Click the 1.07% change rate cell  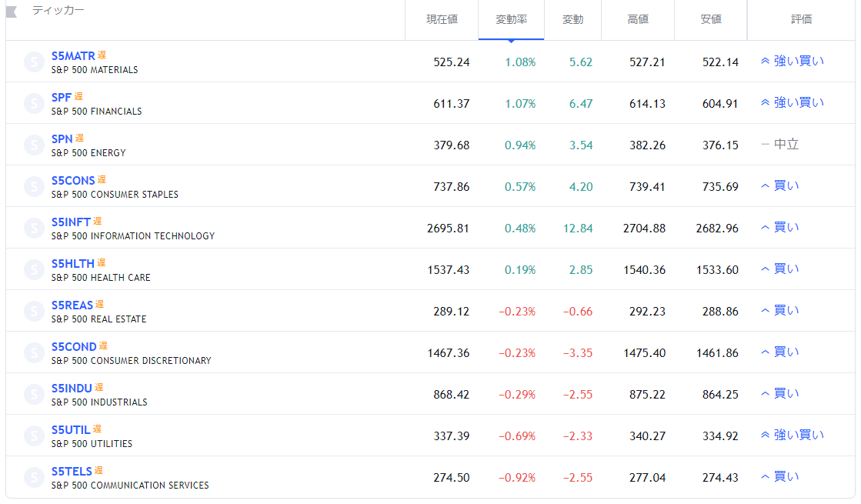520,104
